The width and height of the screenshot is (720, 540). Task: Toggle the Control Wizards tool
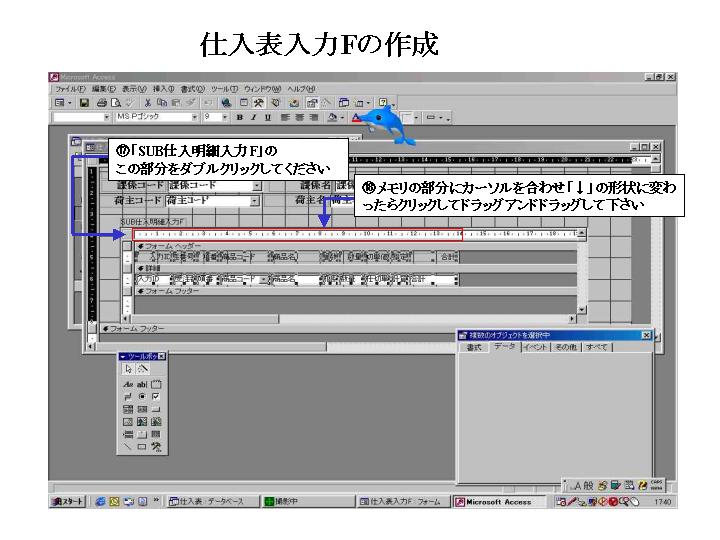click(x=141, y=369)
